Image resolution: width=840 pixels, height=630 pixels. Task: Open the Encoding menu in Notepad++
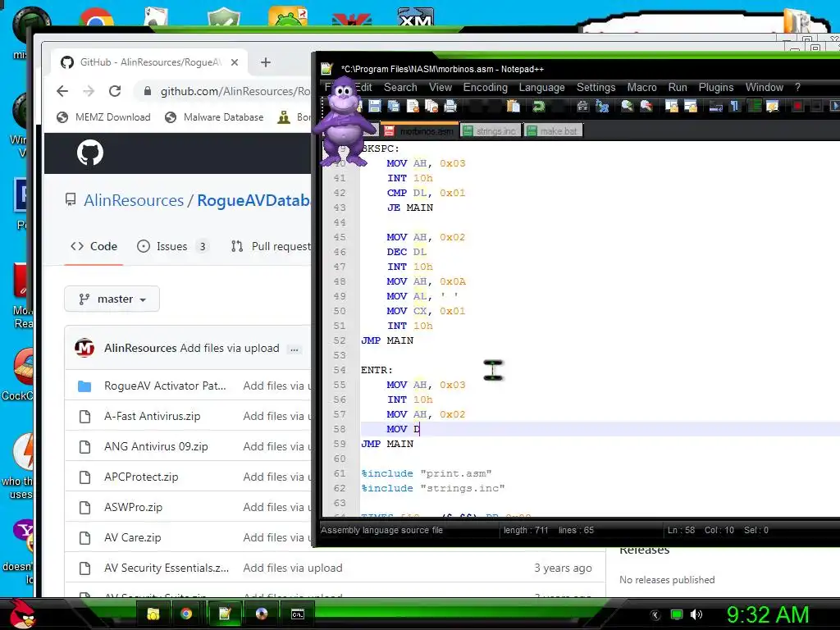point(486,87)
